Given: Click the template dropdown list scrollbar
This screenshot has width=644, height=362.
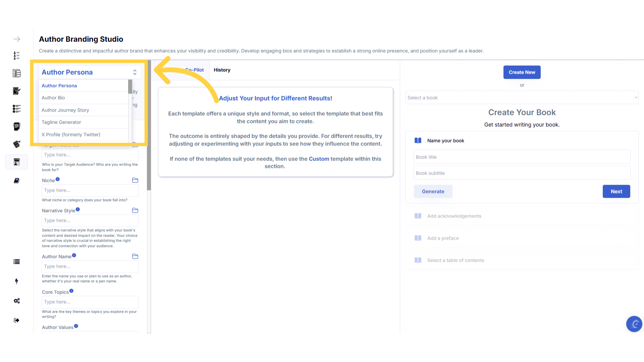Looking at the screenshot, I should click(130, 87).
